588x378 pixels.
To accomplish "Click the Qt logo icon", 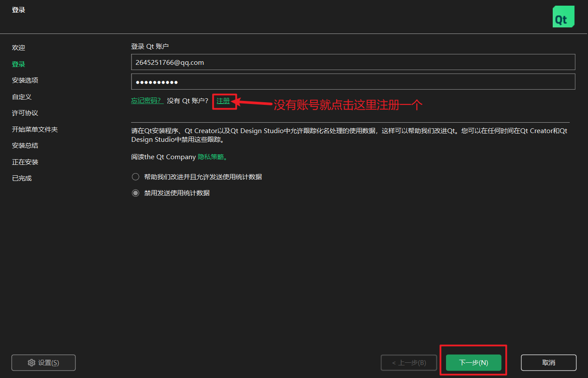I will pos(563,17).
